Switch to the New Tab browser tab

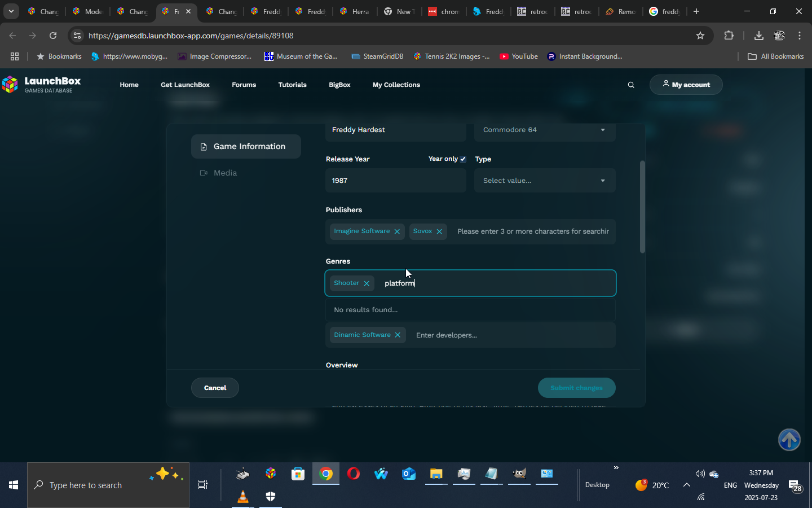400,11
